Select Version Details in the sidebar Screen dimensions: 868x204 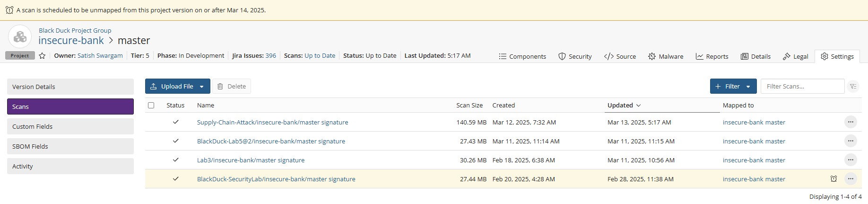[x=70, y=87]
